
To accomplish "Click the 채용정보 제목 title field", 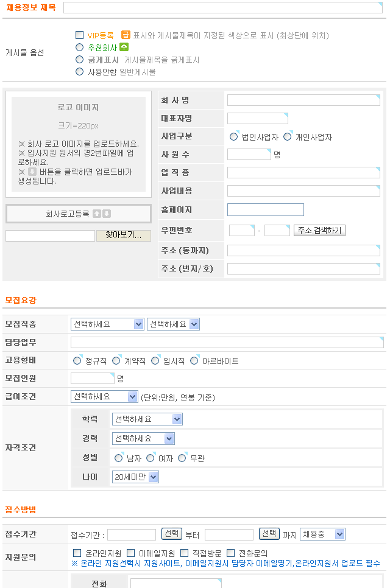I will coord(222,8).
